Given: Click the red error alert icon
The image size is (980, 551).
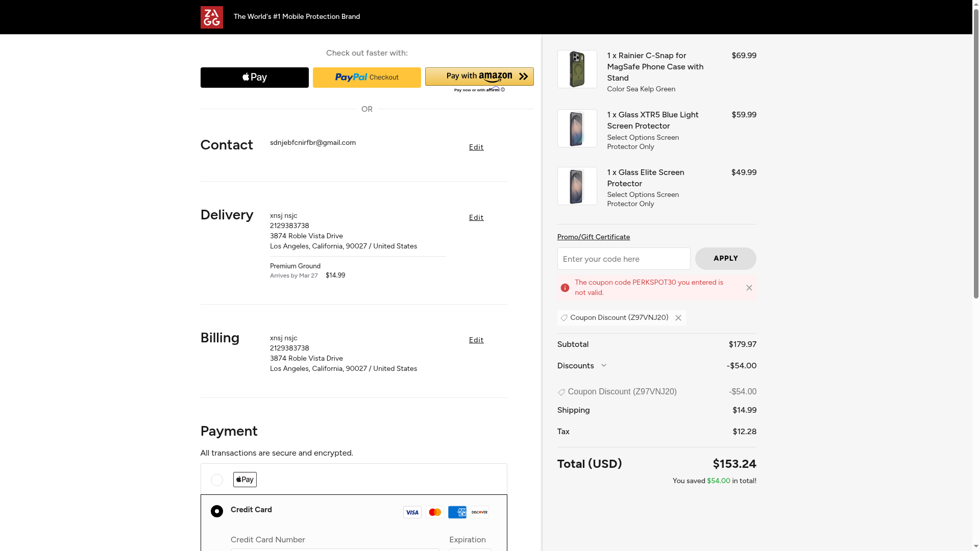Looking at the screenshot, I should pos(565,288).
